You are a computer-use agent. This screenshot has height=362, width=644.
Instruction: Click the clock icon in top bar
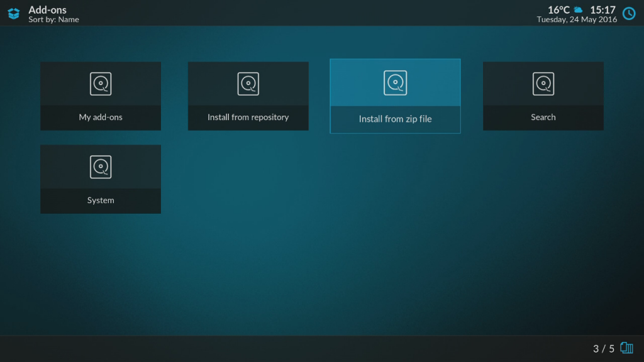pyautogui.click(x=629, y=14)
